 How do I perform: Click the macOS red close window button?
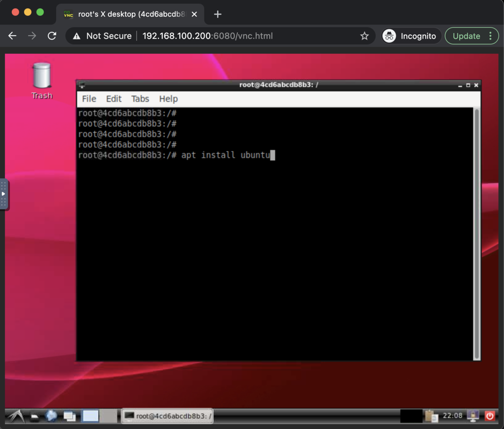(16, 12)
